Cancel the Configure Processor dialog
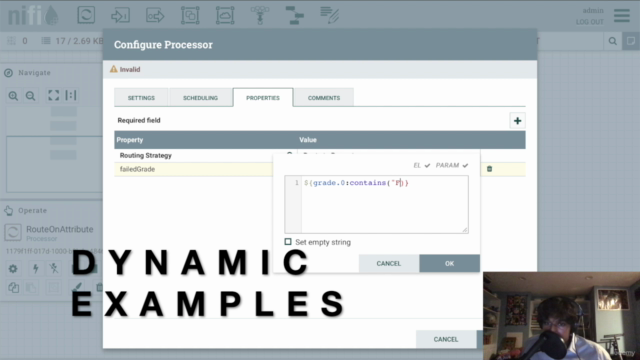The width and height of the screenshot is (640, 360). (446, 339)
